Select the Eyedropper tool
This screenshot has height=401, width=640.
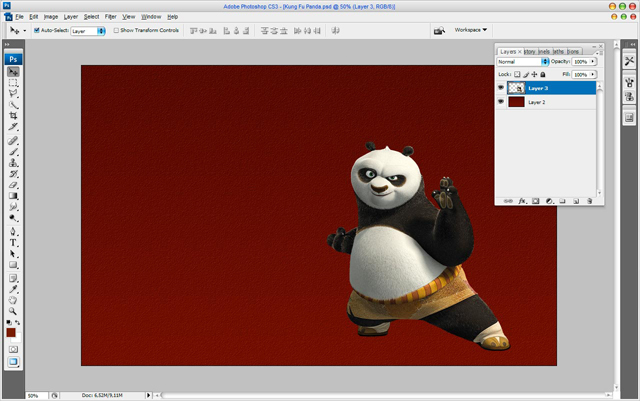tap(13, 290)
